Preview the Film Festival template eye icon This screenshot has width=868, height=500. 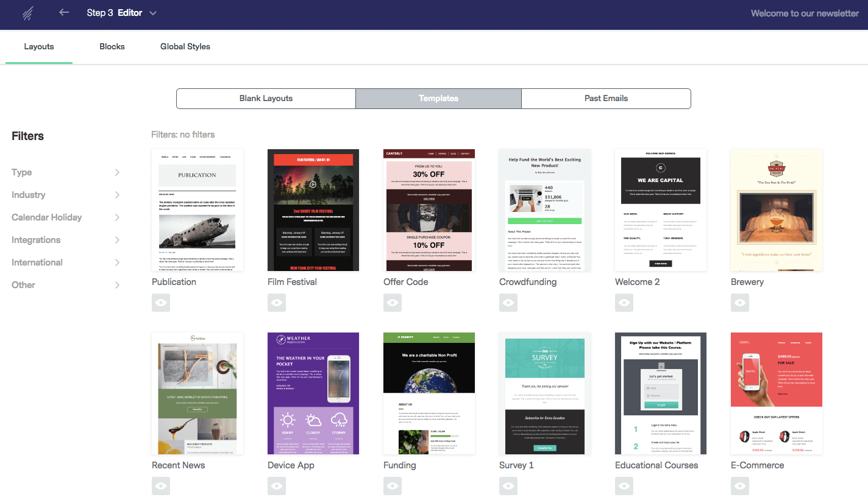[277, 302]
